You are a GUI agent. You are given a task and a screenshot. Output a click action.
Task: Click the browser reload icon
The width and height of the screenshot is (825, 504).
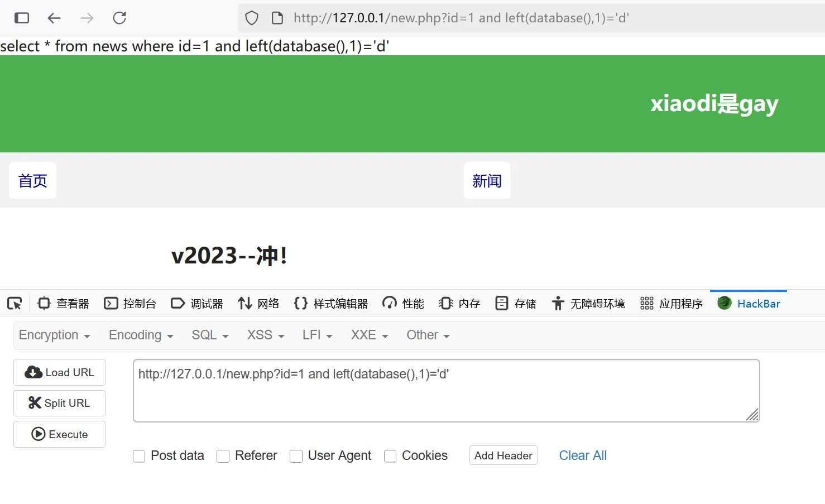pos(119,18)
